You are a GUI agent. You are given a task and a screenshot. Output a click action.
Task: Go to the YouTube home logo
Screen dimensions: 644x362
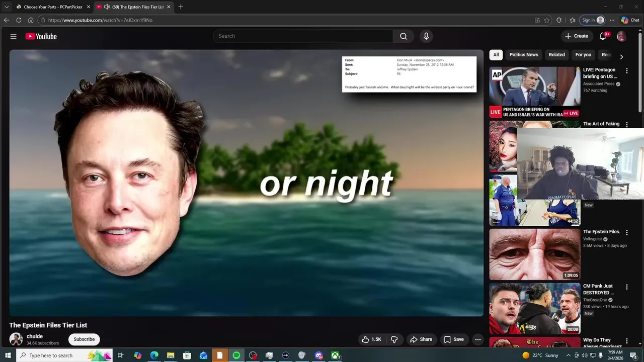pos(41,36)
